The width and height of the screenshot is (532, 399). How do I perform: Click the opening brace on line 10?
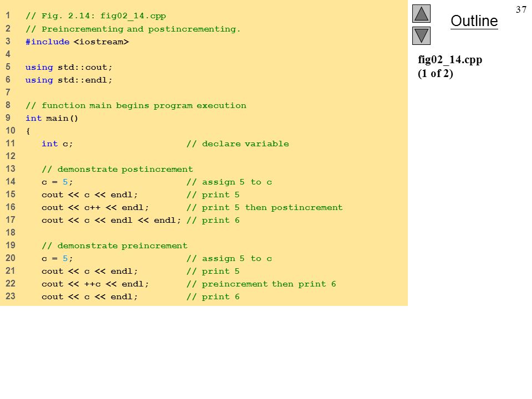[28, 131]
